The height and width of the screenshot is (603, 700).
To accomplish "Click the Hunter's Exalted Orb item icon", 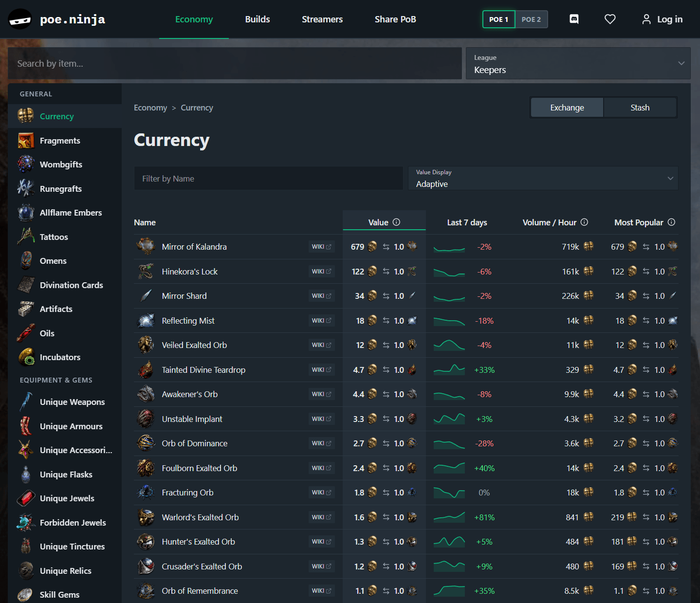I will coord(146,542).
